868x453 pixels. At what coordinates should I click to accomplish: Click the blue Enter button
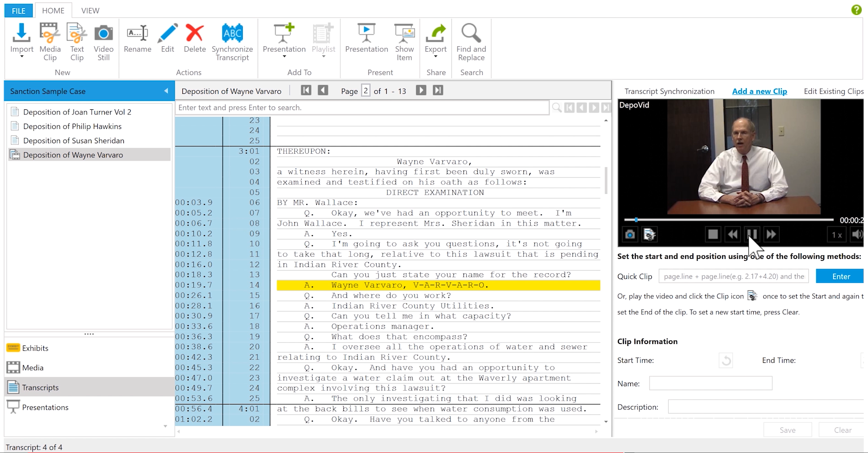(841, 276)
